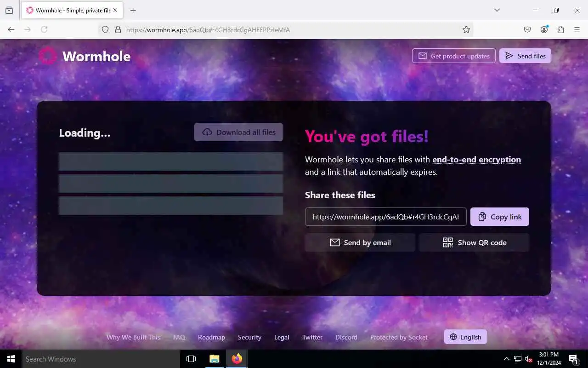
Task: Open Task View on the taskbar
Action: [x=191, y=359]
